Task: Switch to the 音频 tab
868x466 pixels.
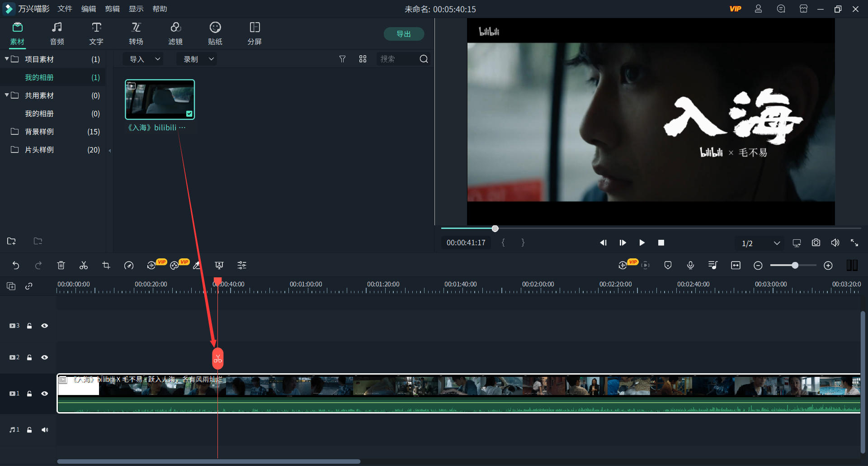Action: [57, 33]
